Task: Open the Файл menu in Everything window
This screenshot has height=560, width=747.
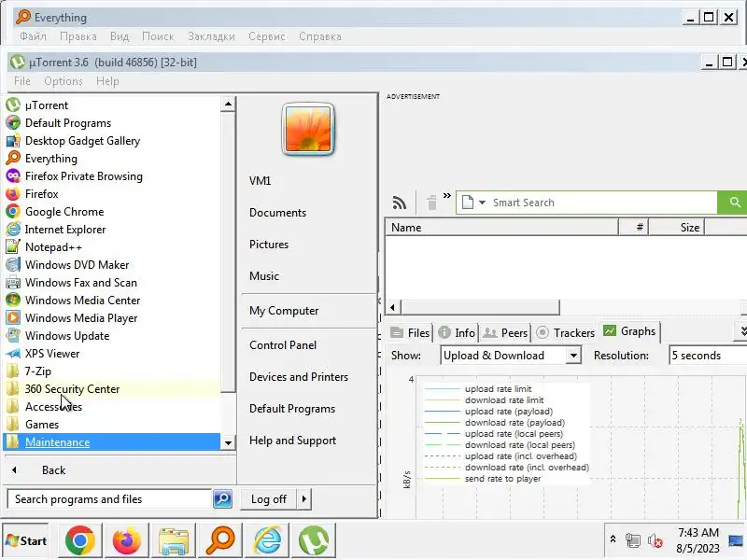Action: [x=33, y=36]
